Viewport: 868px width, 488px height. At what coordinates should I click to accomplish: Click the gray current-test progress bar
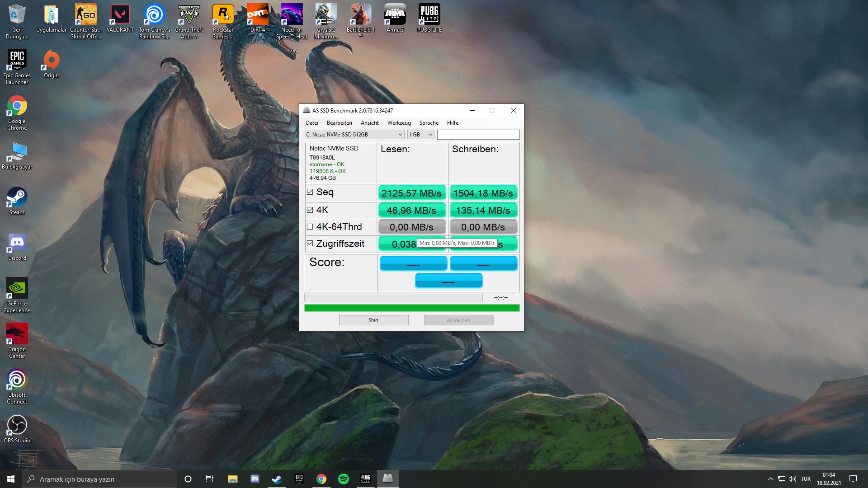(393, 298)
